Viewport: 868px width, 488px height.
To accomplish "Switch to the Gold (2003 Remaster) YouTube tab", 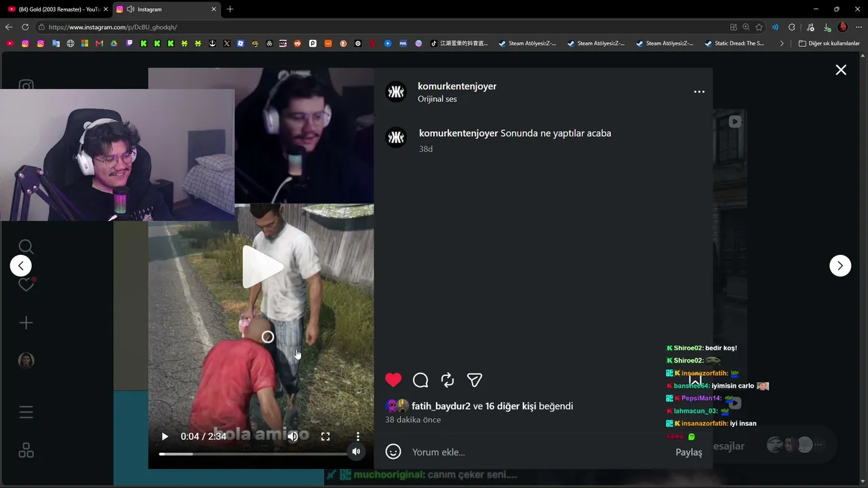I will (58, 9).
